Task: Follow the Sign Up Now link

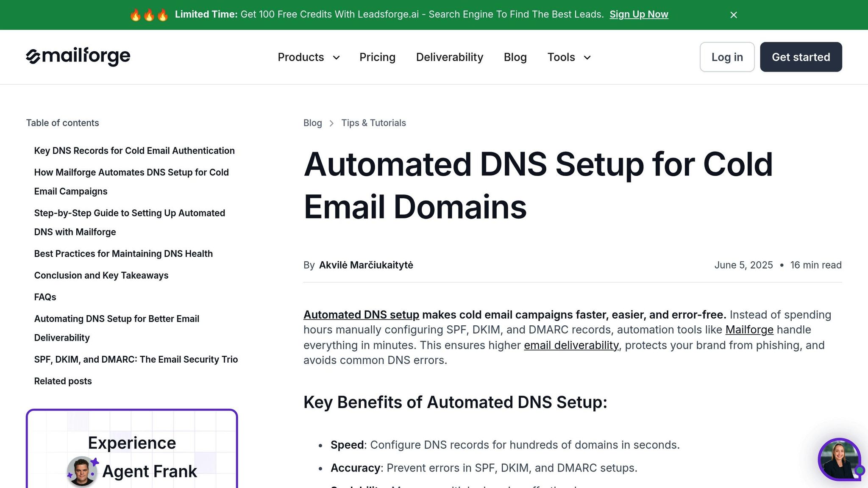Action: click(639, 14)
